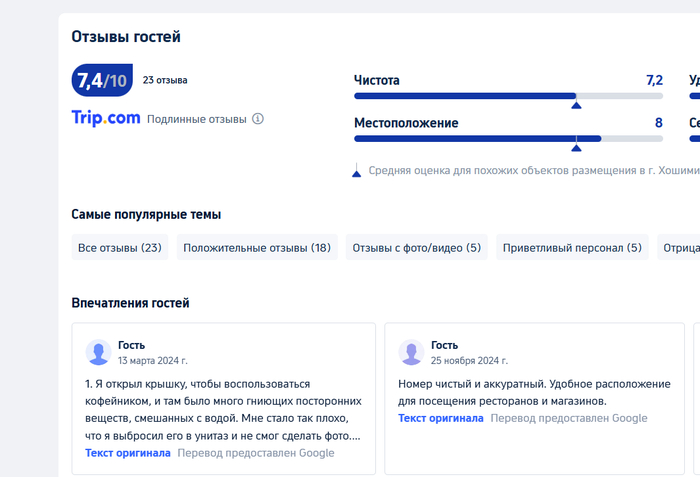Click guest avatar on 13 марта review
Image resolution: width=700 pixels, height=477 pixels.
coord(98,352)
